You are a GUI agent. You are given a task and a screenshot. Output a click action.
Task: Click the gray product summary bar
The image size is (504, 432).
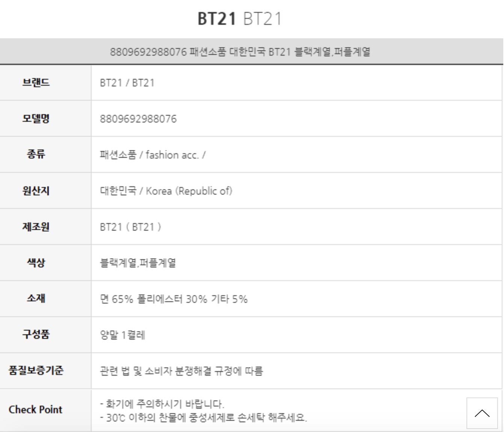[x=240, y=51]
